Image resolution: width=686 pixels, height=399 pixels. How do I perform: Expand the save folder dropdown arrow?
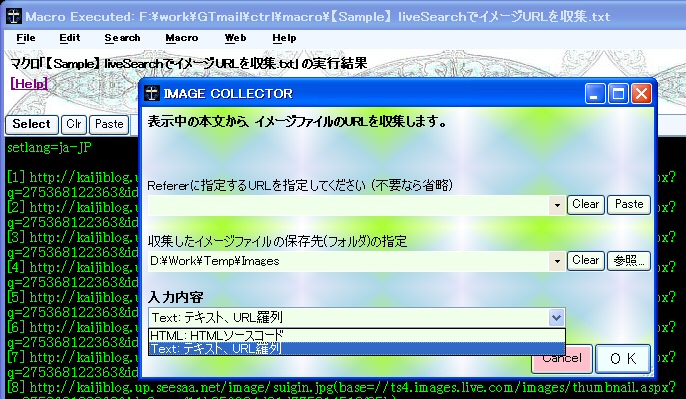pyautogui.click(x=557, y=261)
